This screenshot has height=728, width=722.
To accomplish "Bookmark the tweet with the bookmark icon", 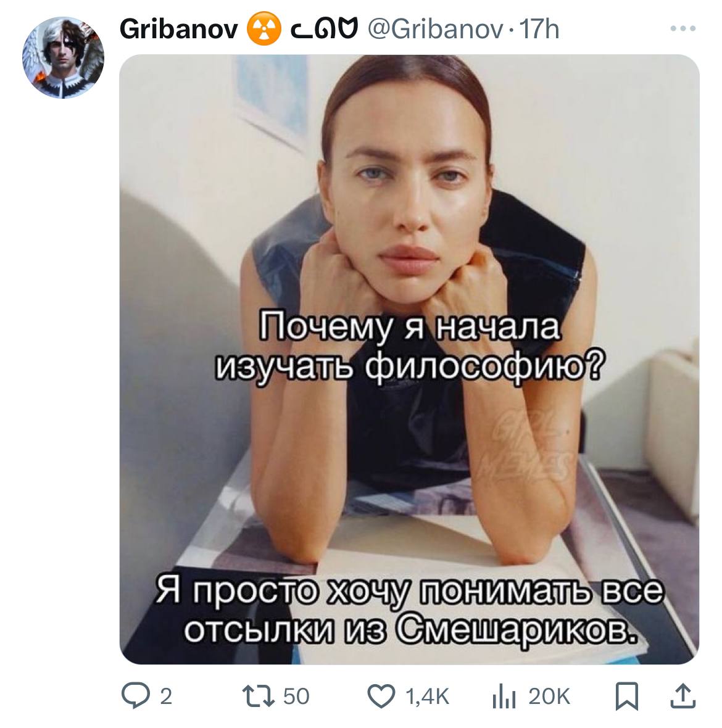I will [x=627, y=697].
